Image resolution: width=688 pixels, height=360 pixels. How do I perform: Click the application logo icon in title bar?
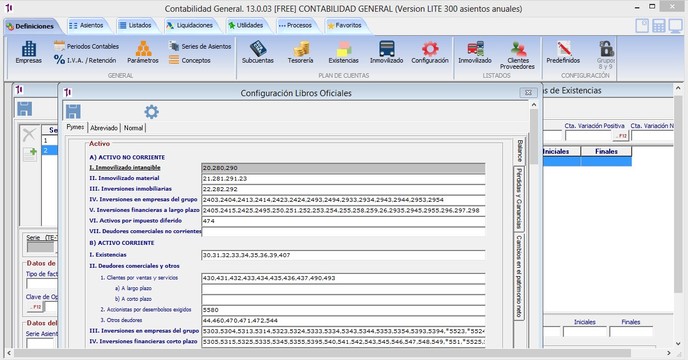click(9, 8)
